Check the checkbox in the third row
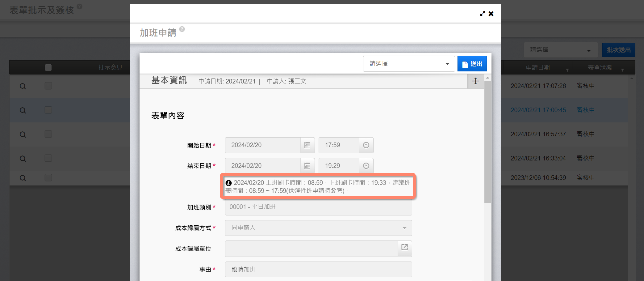 [48, 134]
